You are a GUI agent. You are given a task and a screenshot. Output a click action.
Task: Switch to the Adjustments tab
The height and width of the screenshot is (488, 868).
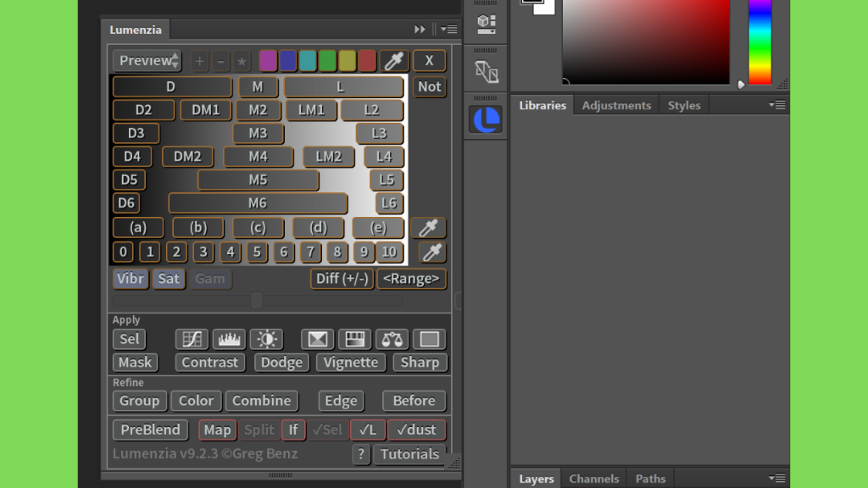coord(616,105)
